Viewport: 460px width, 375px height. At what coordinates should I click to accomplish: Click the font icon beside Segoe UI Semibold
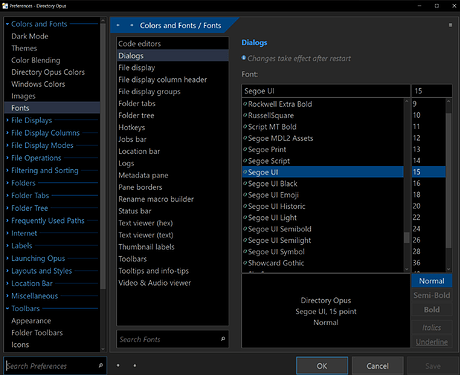tap(245, 229)
